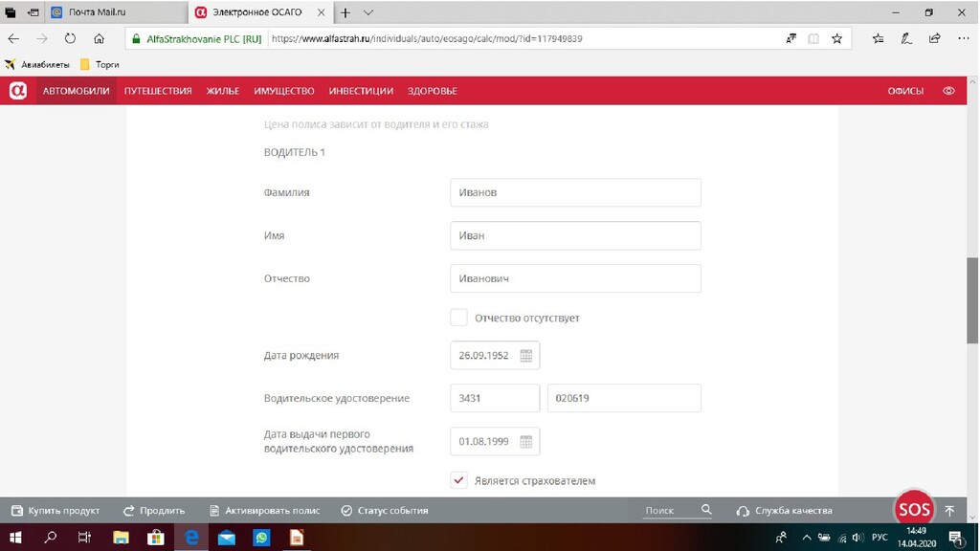
Task: Click the Имя input field
Action: (575, 235)
